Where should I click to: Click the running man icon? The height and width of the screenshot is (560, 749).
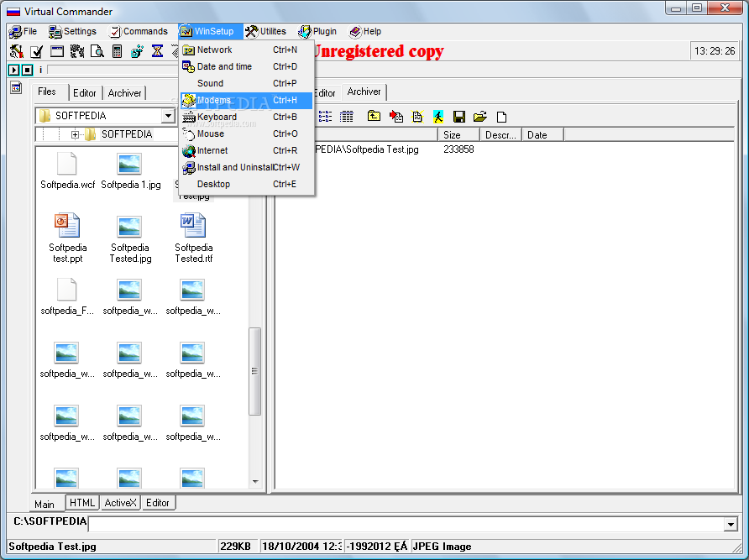pyautogui.click(x=438, y=116)
